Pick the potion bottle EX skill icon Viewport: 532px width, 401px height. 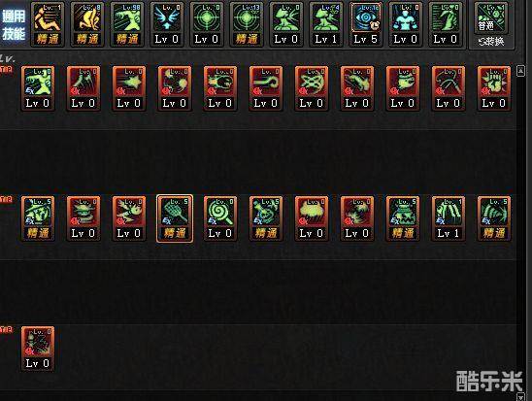(x=266, y=218)
